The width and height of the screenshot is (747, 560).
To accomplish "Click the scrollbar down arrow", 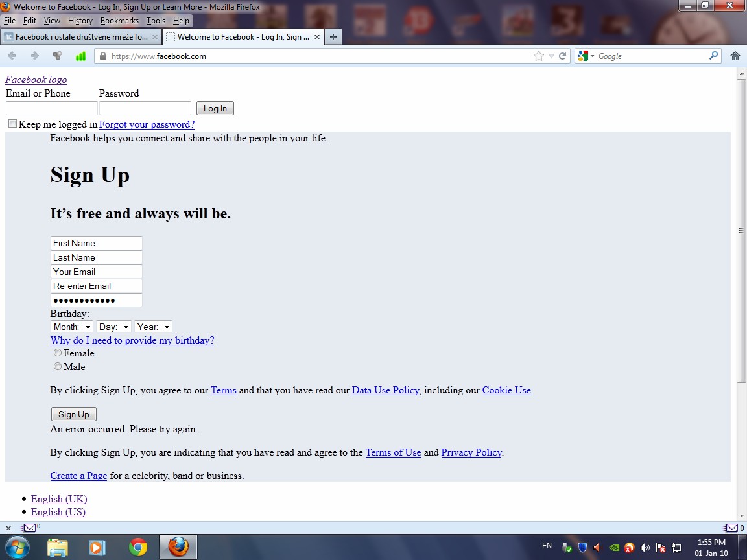I will click(x=741, y=516).
